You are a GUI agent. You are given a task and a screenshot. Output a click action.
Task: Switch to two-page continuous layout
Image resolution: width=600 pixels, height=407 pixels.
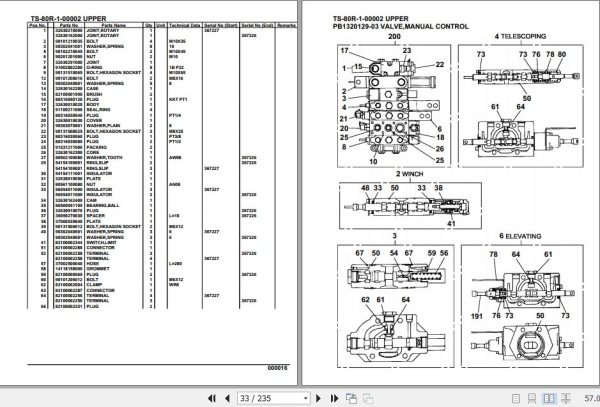tap(566, 398)
